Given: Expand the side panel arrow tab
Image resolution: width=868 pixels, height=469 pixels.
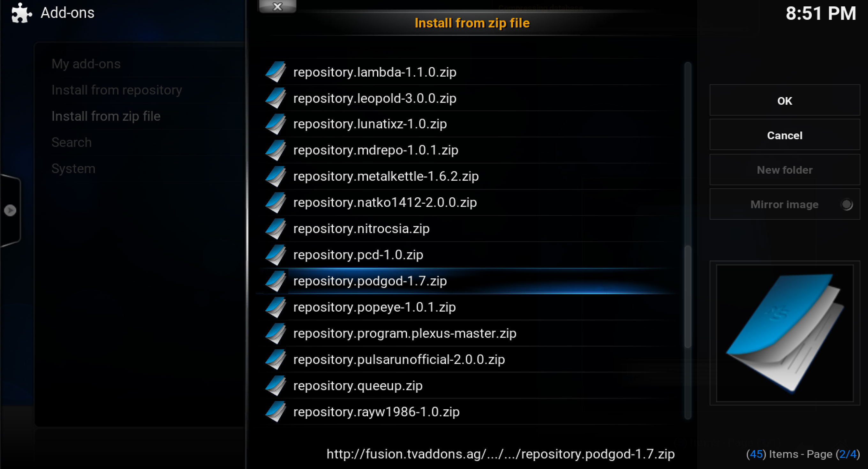Looking at the screenshot, I should tap(10, 210).
